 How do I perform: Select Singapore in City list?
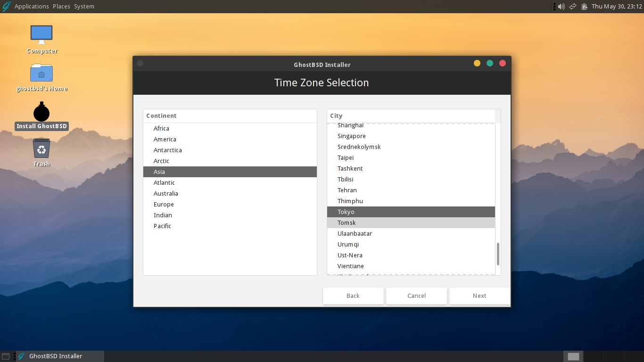click(411, 136)
